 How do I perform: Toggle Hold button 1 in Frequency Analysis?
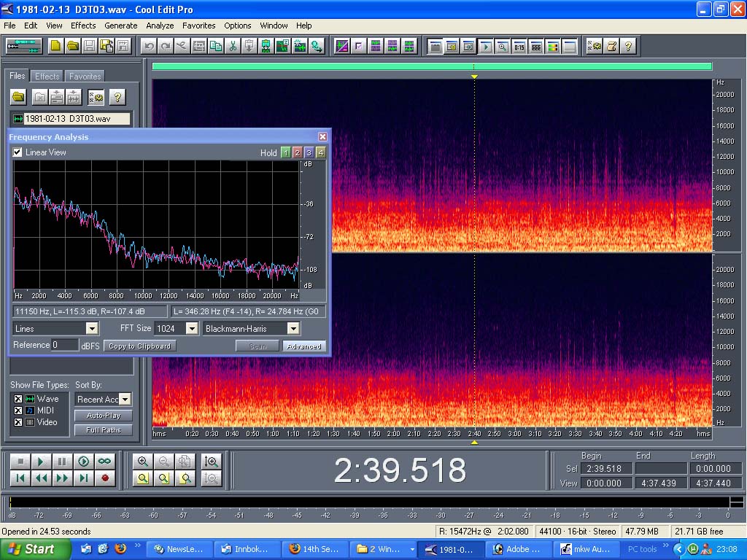[x=285, y=153]
